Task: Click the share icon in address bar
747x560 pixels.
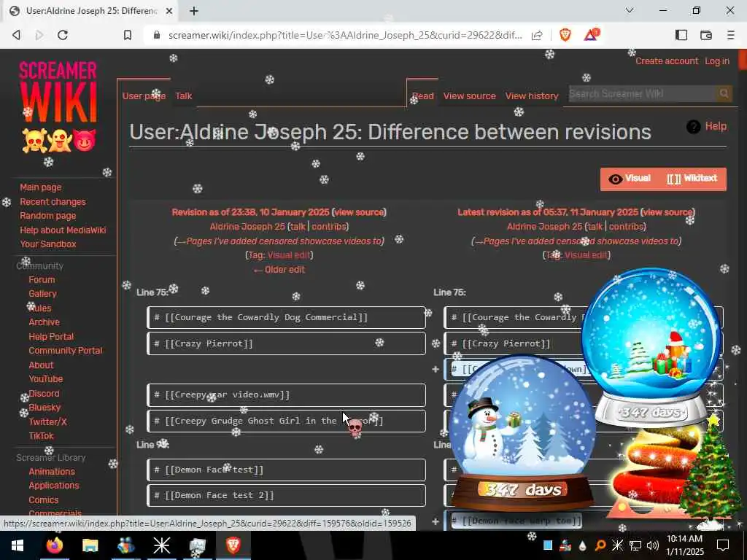Action: click(x=537, y=35)
